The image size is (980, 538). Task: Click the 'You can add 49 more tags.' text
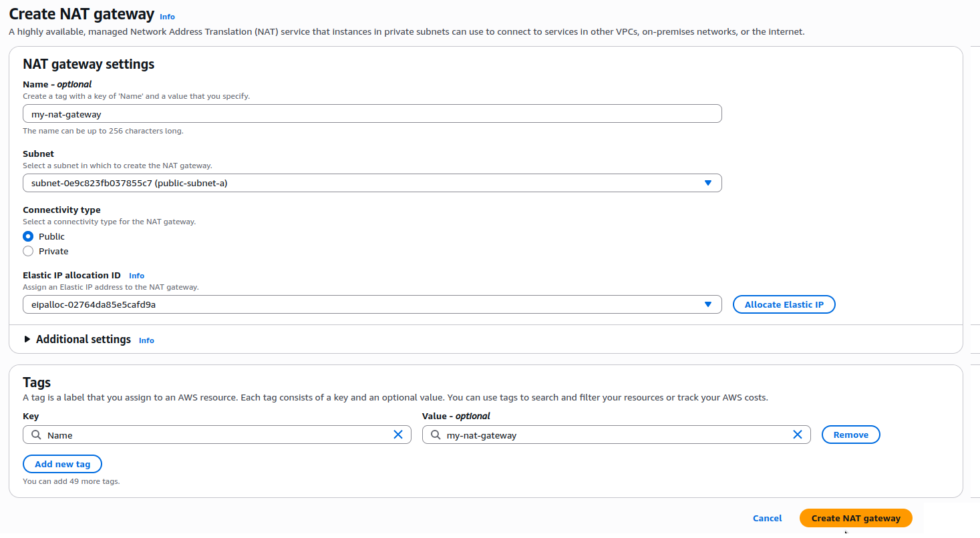point(71,481)
